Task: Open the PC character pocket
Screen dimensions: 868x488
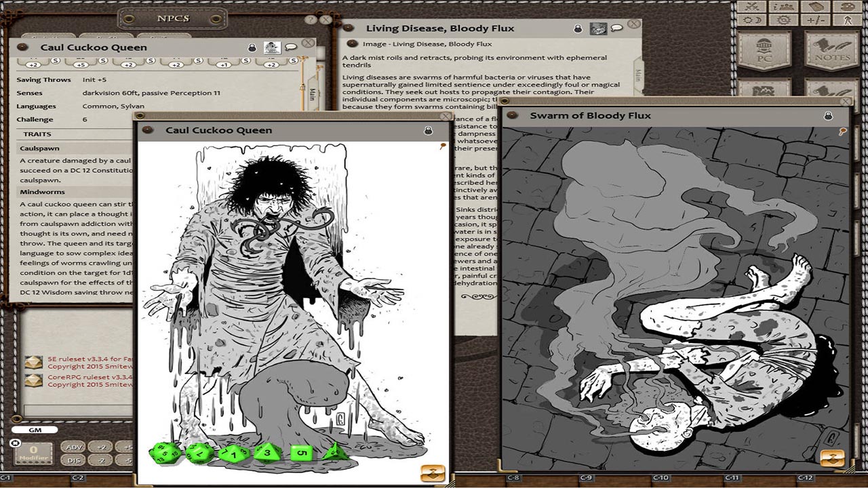Action: (764, 49)
